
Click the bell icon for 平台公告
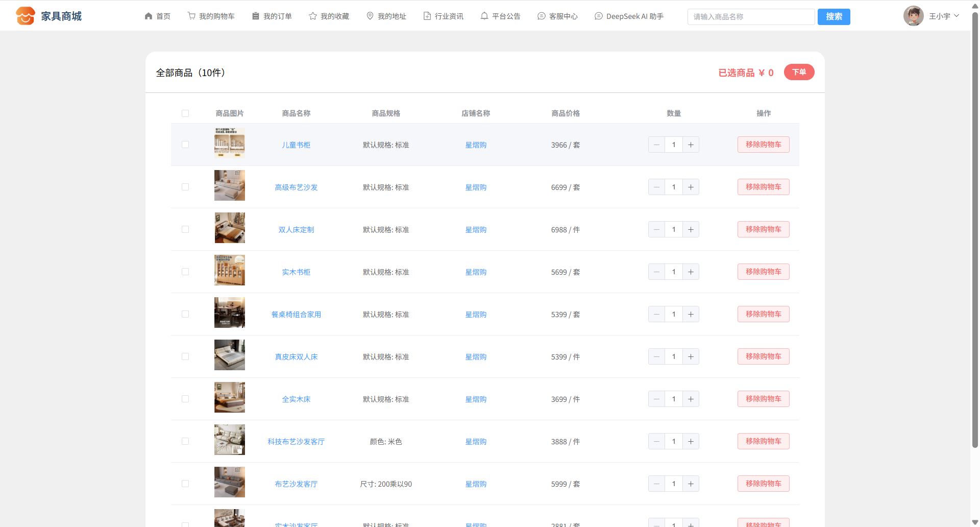(484, 16)
